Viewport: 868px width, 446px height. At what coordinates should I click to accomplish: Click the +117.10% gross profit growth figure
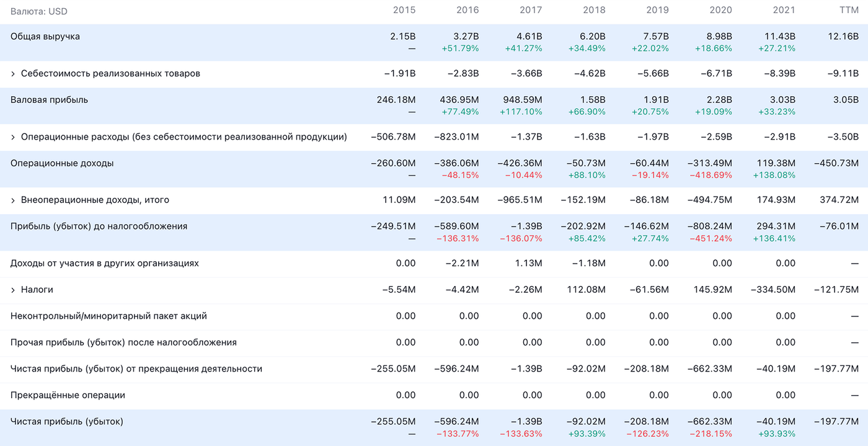tap(521, 112)
